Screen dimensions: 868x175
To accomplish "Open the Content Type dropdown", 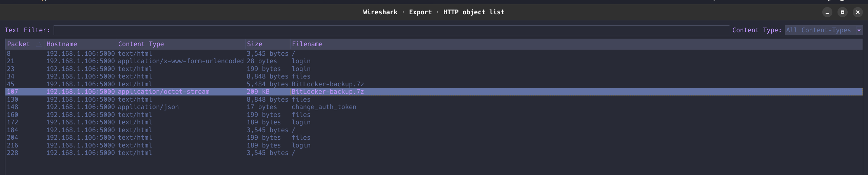I will [821, 30].
